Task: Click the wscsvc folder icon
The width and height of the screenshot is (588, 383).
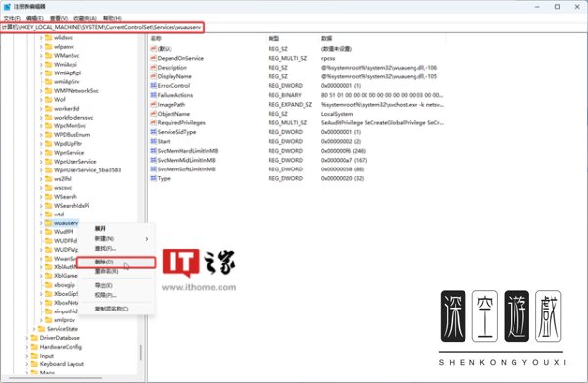Action: pyautogui.click(x=48, y=188)
